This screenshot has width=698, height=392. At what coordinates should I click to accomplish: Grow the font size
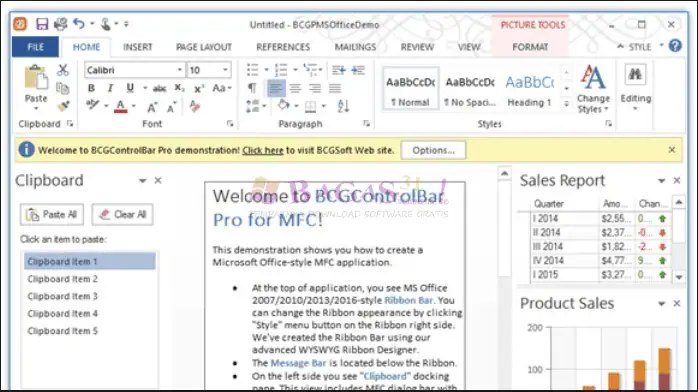pyautogui.click(x=152, y=107)
